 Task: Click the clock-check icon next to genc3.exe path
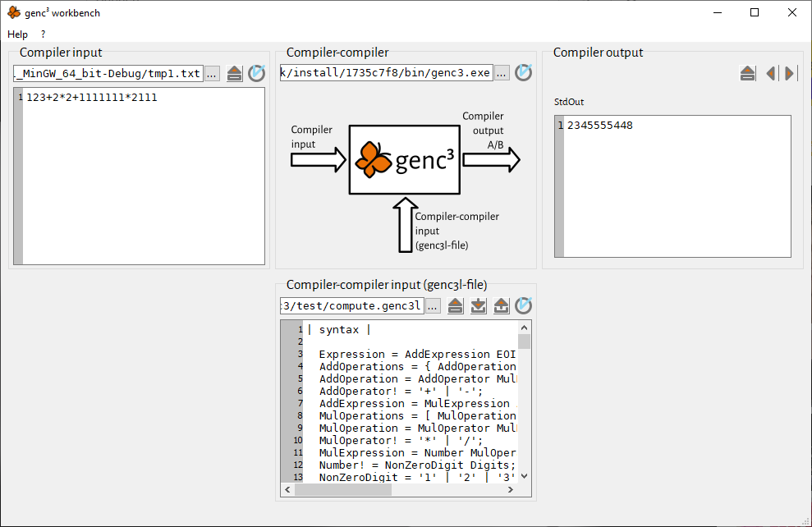pos(523,73)
